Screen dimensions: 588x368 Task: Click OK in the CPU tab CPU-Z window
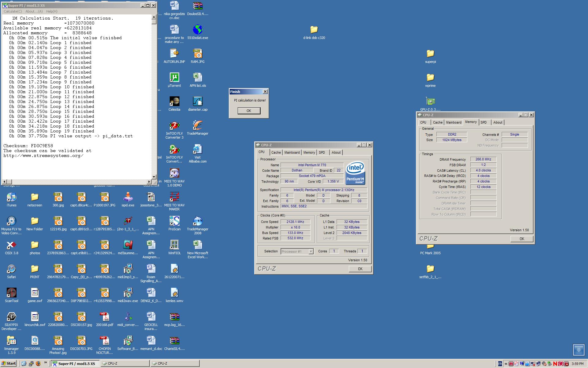click(x=360, y=269)
